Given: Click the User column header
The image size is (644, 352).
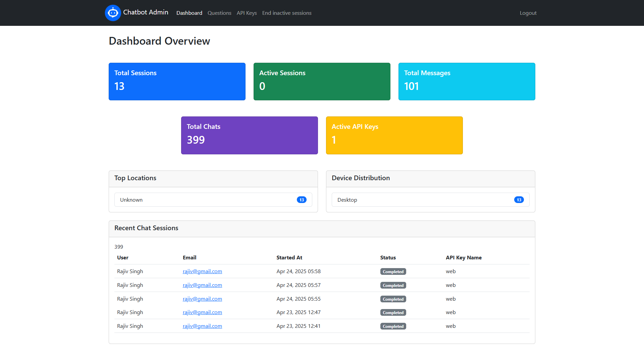Looking at the screenshot, I should point(123,257).
